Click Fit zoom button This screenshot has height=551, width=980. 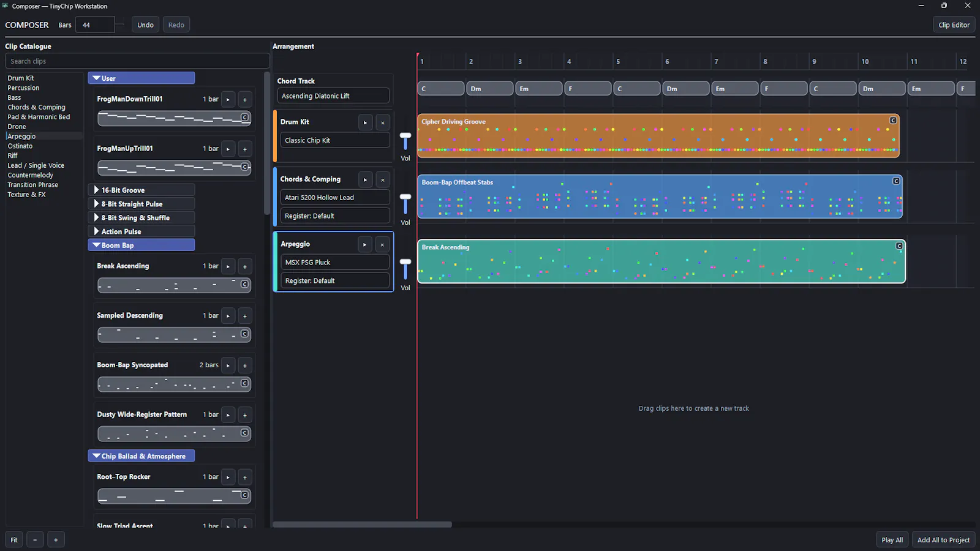pyautogui.click(x=14, y=539)
